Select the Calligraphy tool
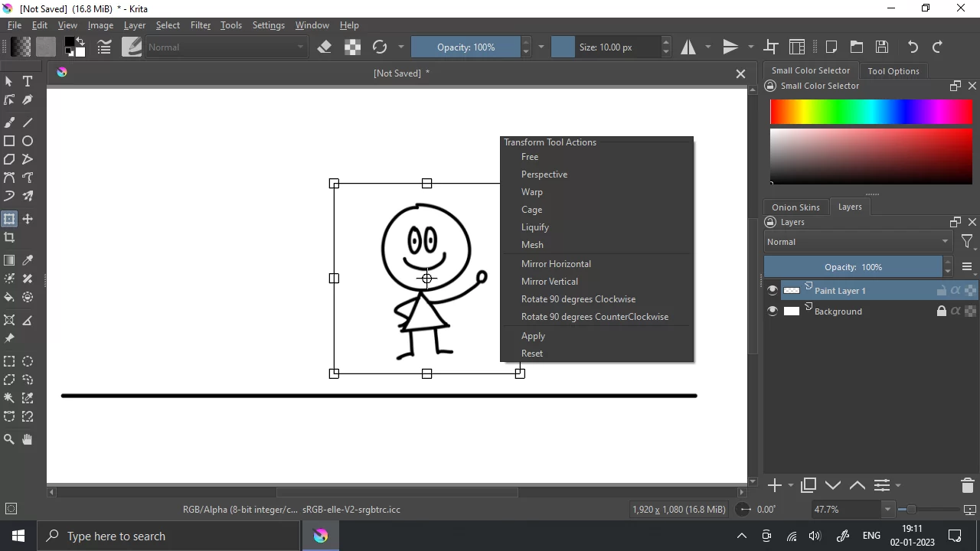 click(x=28, y=99)
